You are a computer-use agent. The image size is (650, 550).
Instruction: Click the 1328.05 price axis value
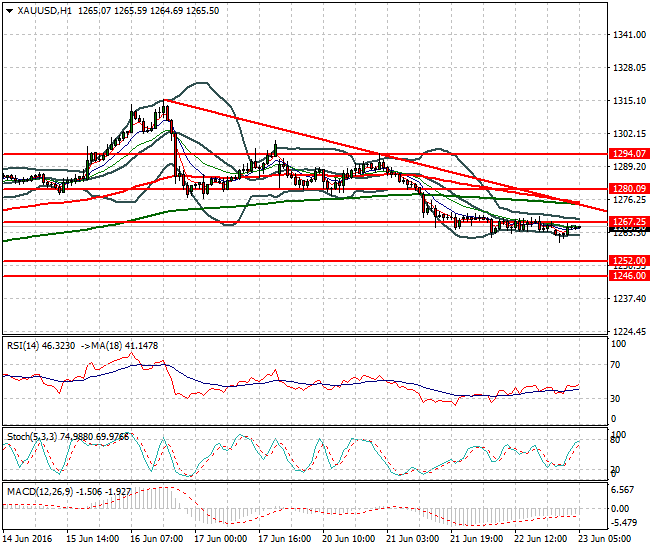pyautogui.click(x=629, y=68)
